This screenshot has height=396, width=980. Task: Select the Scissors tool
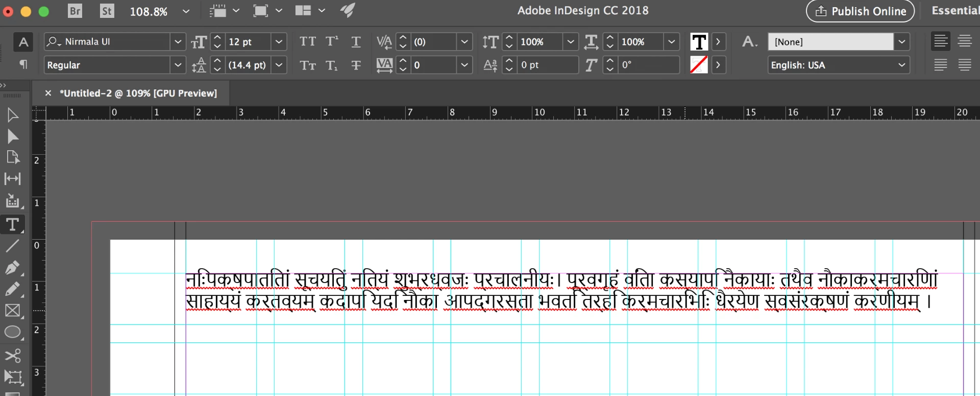13,355
